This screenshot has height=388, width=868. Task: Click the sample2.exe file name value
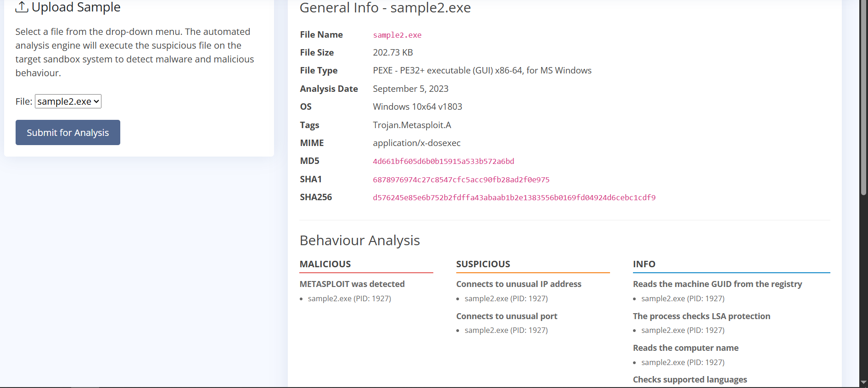click(397, 35)
